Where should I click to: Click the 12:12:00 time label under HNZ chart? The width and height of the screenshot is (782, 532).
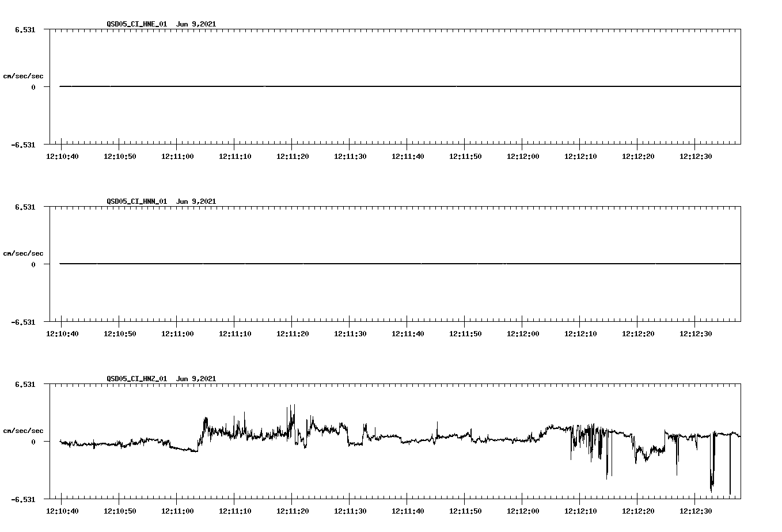pyautogui.click(x=523, y=511)
